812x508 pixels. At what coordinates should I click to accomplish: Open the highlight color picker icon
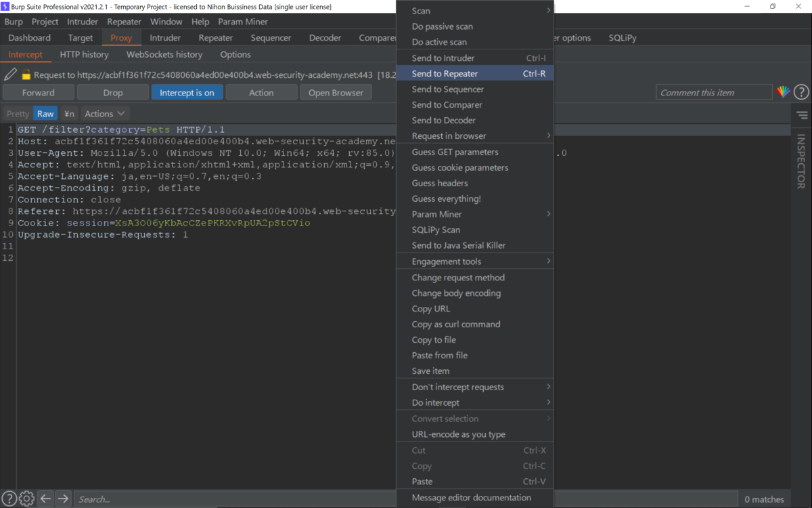pos(783,92)
